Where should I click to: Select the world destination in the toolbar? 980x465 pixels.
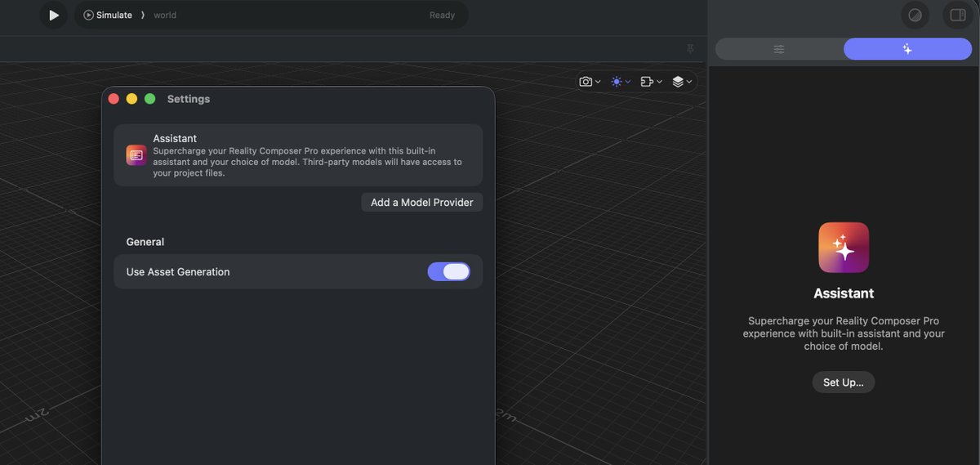pyautogui.click(x=165, y=15)
